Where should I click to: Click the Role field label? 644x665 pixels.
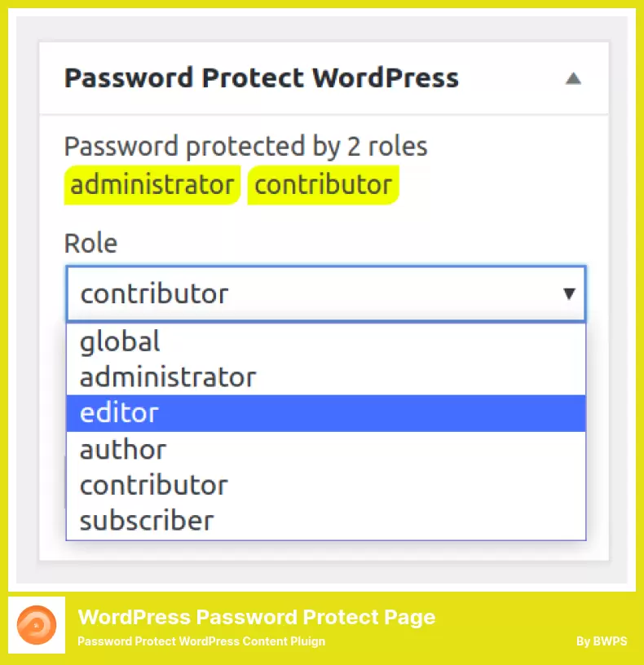tap(90, 244)
